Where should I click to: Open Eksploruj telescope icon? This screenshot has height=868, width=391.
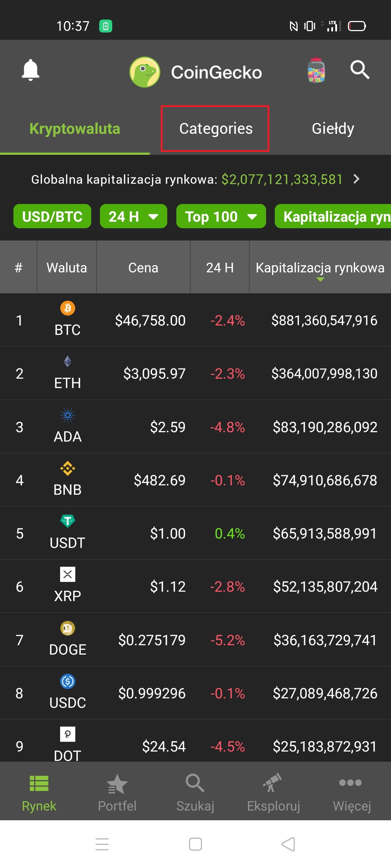click(272, 783)
